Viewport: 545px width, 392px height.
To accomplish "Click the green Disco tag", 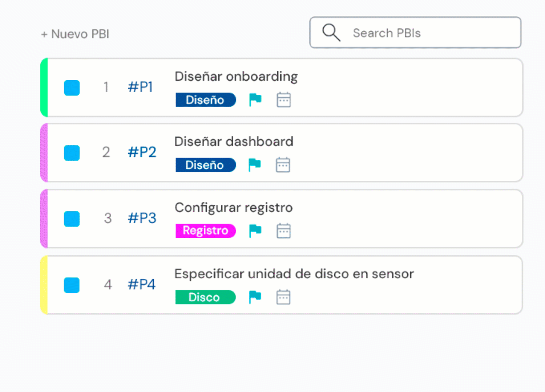I will [x=205, y=297].
